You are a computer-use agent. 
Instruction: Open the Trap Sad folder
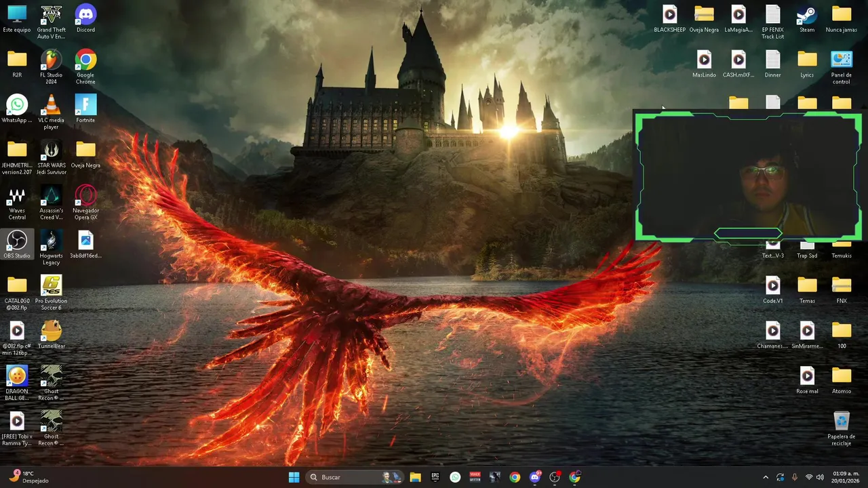click(807, 251)
